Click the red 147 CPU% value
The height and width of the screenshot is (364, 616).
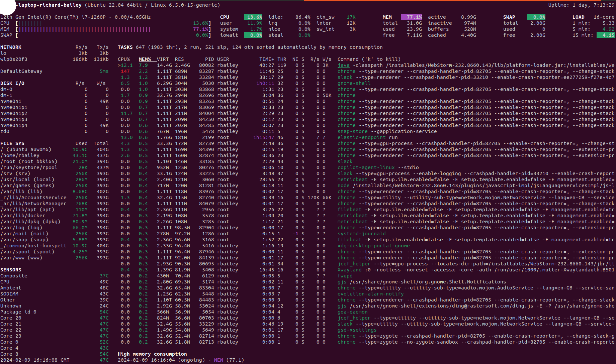coord(125,71)
